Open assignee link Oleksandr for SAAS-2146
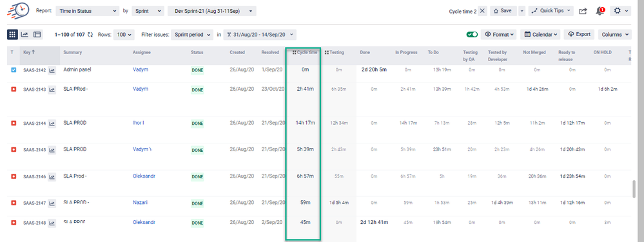644x242 pixels. 144,176
